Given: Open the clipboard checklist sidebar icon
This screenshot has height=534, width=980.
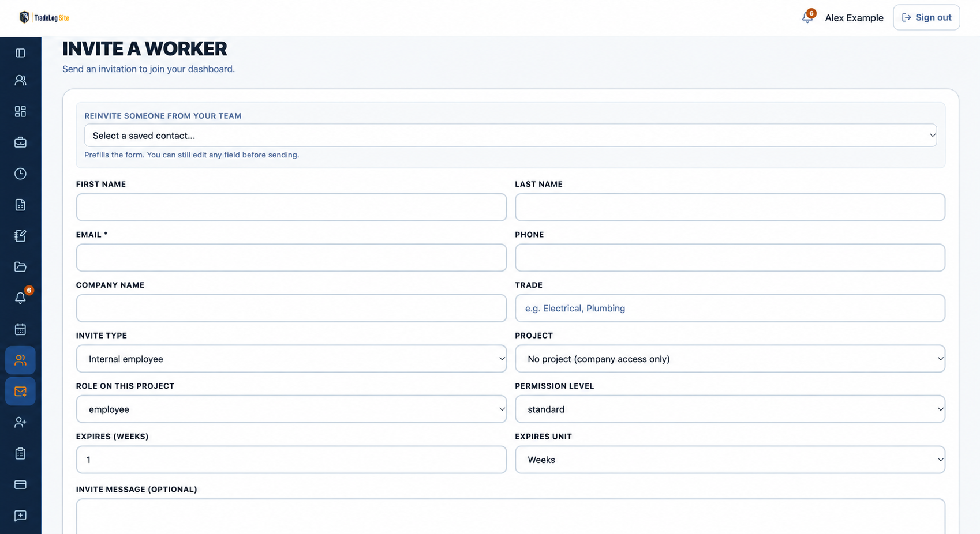Looking at the screenshot, I should [x=20, y=454].
